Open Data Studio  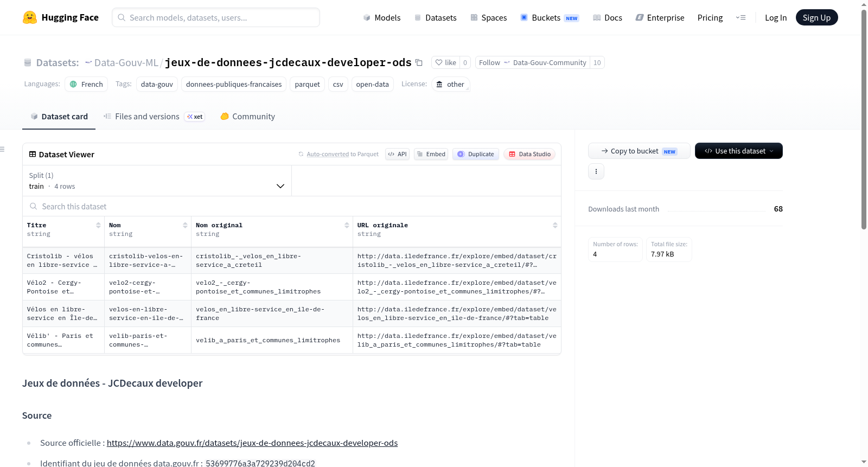(x=529, y=154)
